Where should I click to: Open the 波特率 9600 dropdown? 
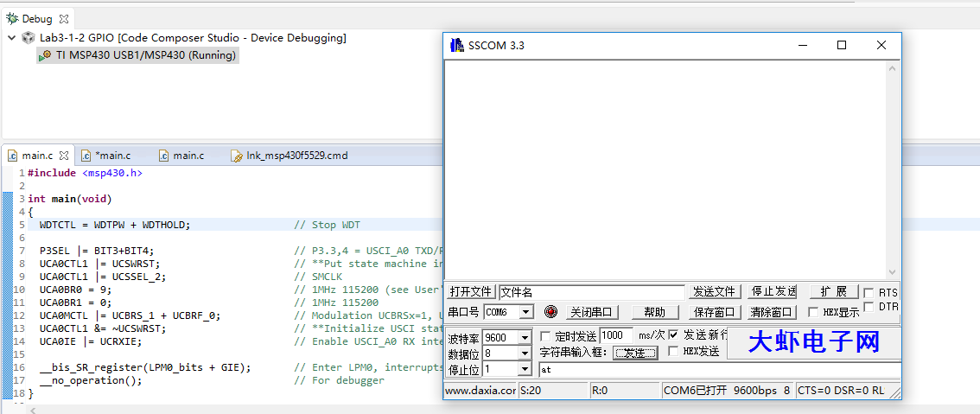pos(525,337)
